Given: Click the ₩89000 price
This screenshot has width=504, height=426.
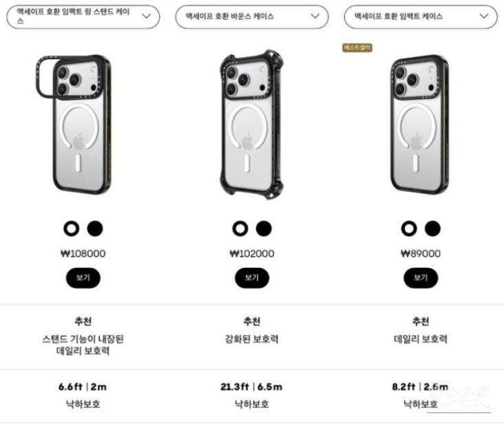Looking at the screenshot, I should coord(421,253).
